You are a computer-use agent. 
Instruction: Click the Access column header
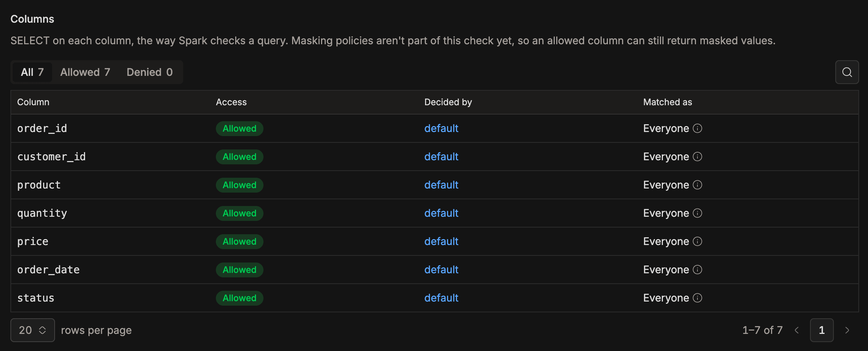click(x=231, y=102)
